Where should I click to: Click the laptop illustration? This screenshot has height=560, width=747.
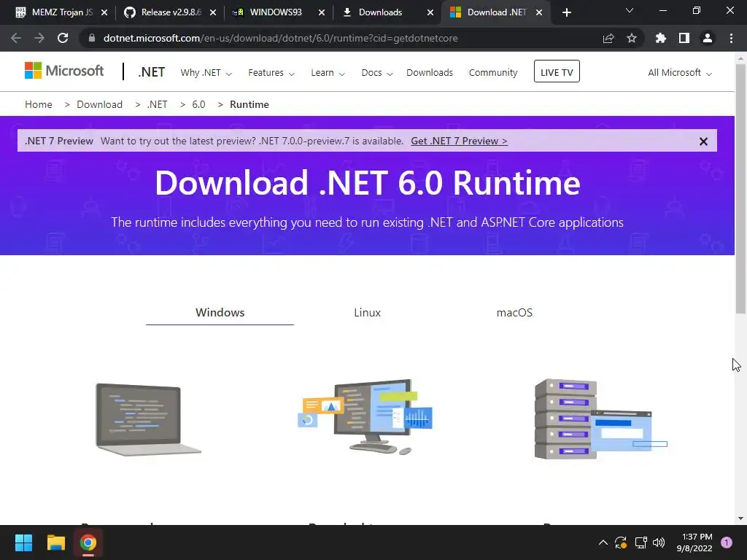point(149,419)
